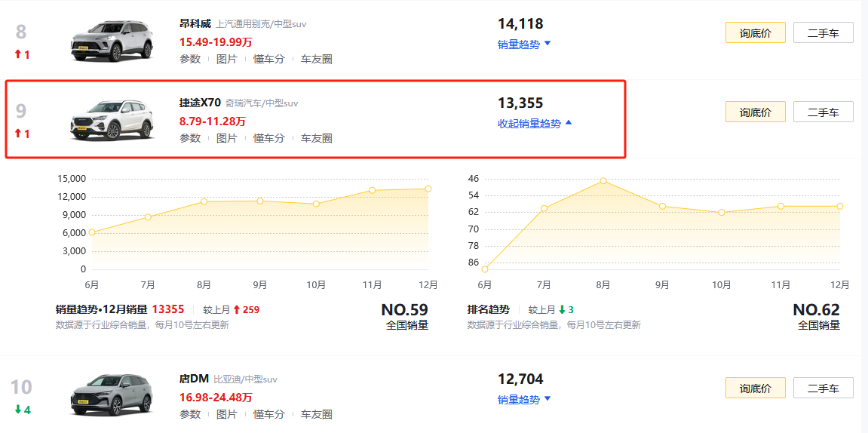868x433 pixels.
Task: Select 6月 data point on sales chart
Action: point(92,232)
